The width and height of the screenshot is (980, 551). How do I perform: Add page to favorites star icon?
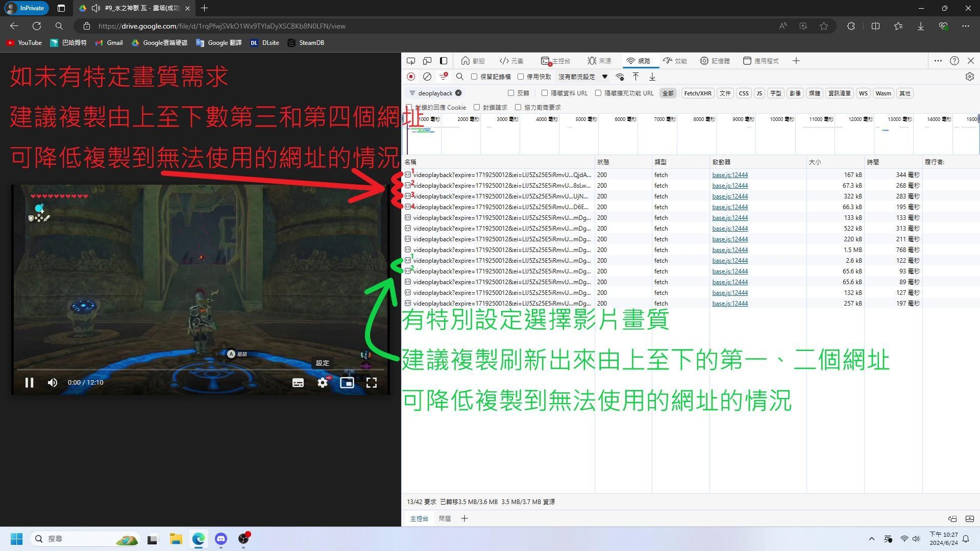click(x=824, y=26)
